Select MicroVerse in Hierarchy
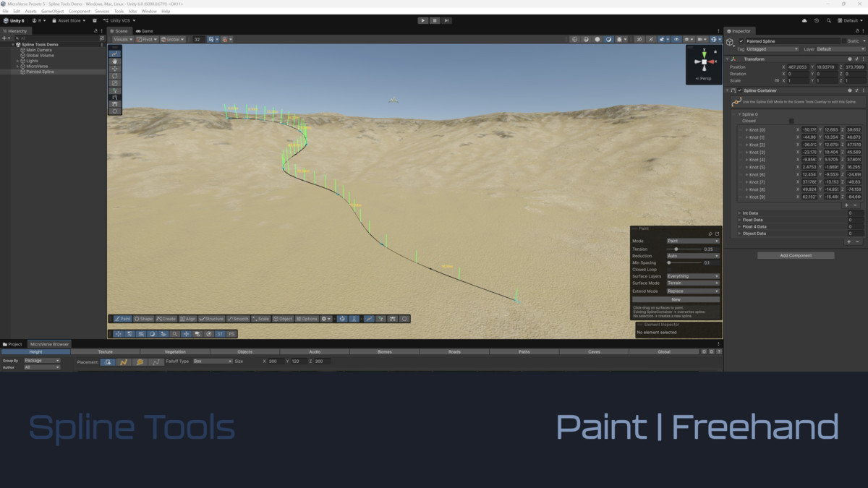868x488 pixels. click(37, 67)
